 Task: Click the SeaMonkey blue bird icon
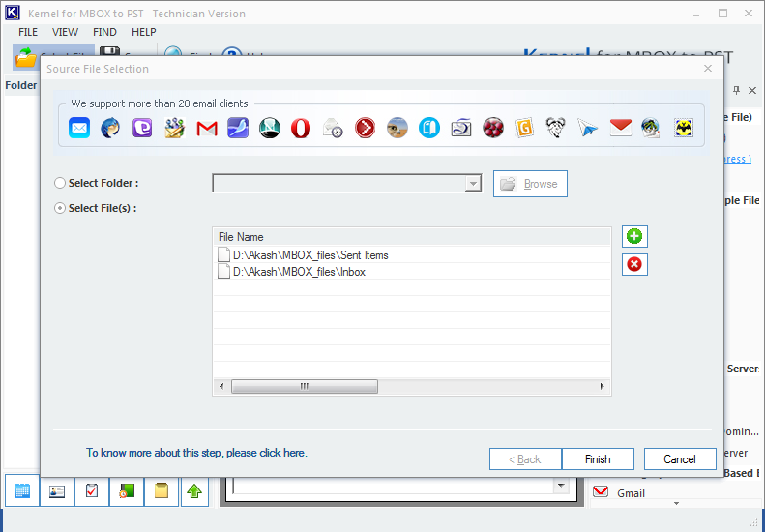click(x=238, y=128)
